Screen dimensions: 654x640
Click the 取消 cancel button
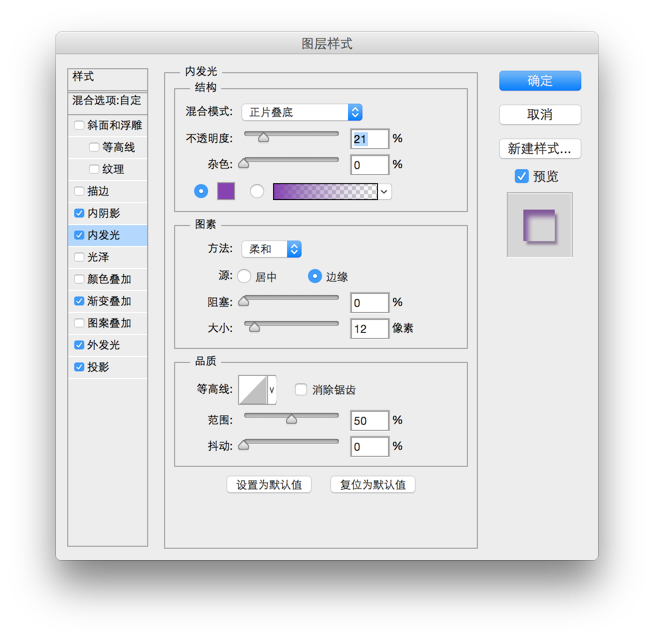[540, 114]
